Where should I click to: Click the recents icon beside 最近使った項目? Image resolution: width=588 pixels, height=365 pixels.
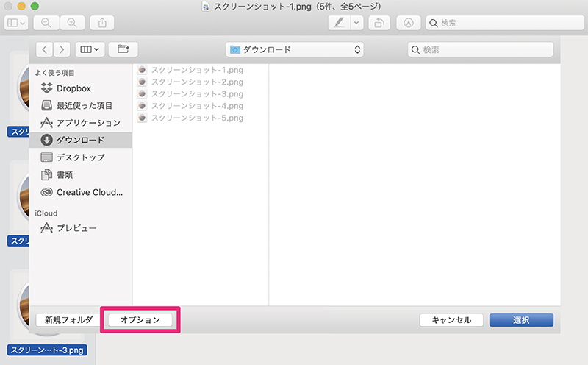[x=46, y=105]
